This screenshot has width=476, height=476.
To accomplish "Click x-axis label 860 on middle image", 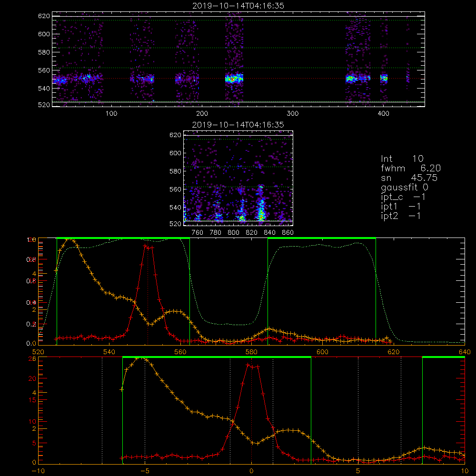I will (x=288, y=233).
